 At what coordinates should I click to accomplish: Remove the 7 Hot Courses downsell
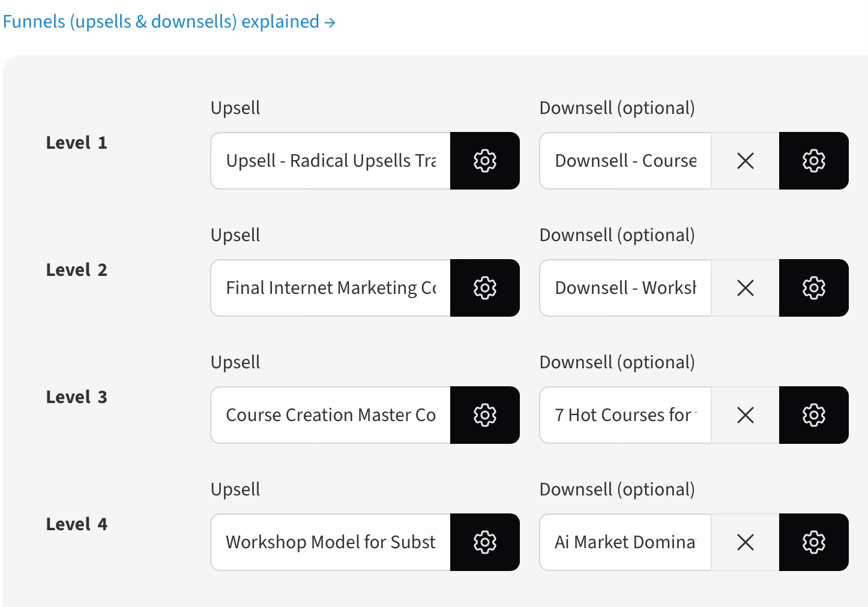tap(745, 415)
